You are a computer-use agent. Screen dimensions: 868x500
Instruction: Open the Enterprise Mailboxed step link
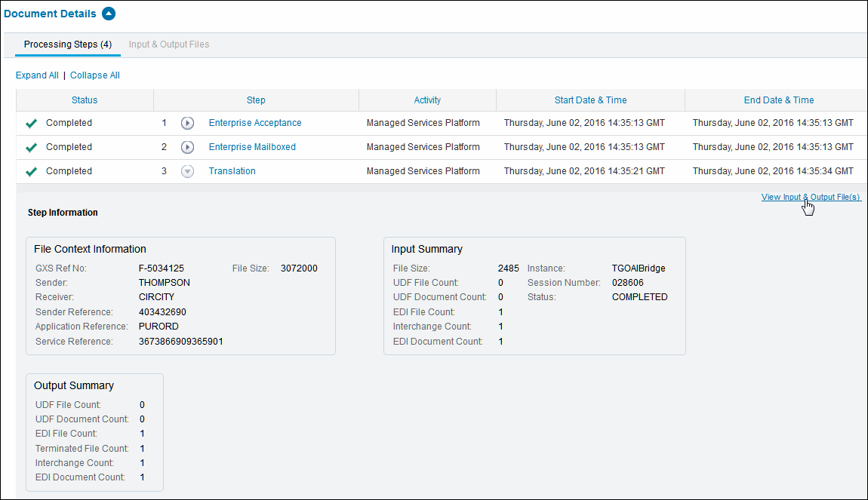[x=252, y=147]
